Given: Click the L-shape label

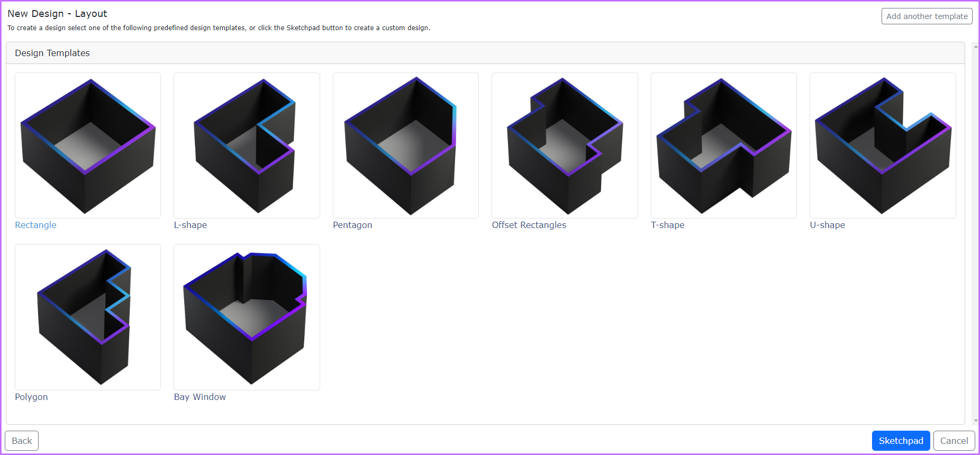Looking at the screenshot, I should point(190,225).
